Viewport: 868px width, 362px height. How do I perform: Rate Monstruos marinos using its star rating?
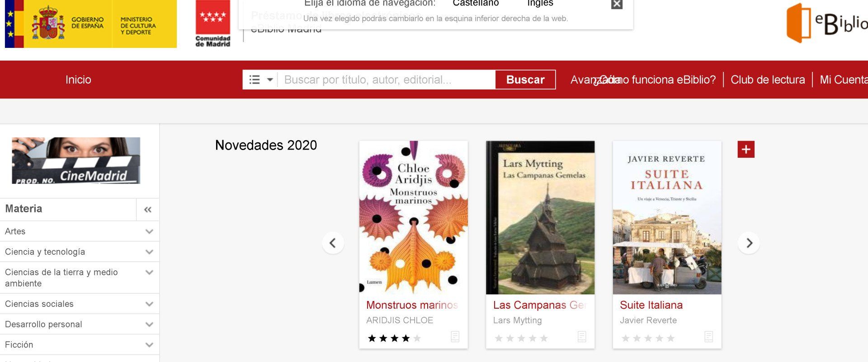point(394,338)
